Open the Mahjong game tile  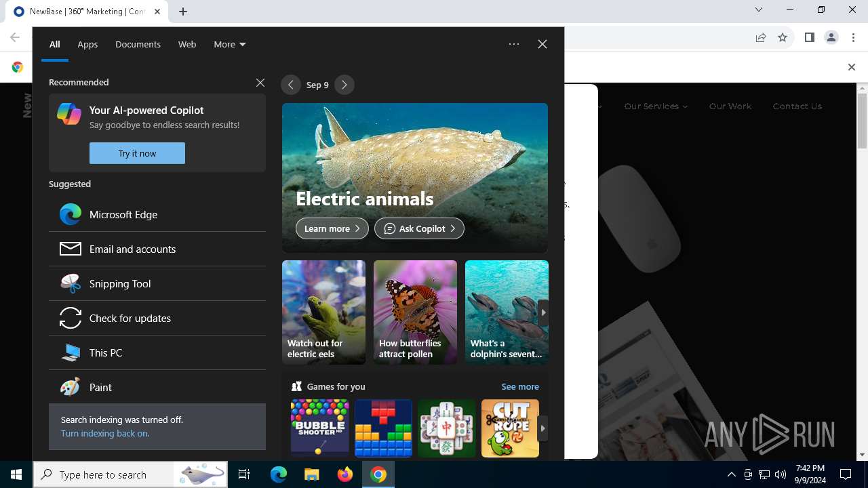(447, 428)
